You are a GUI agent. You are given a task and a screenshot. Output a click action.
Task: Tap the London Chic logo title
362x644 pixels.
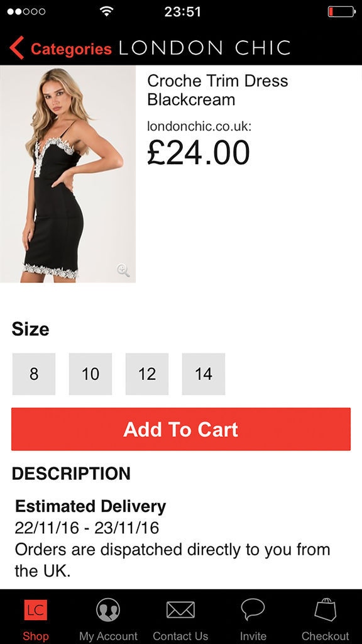coord(204,48)
